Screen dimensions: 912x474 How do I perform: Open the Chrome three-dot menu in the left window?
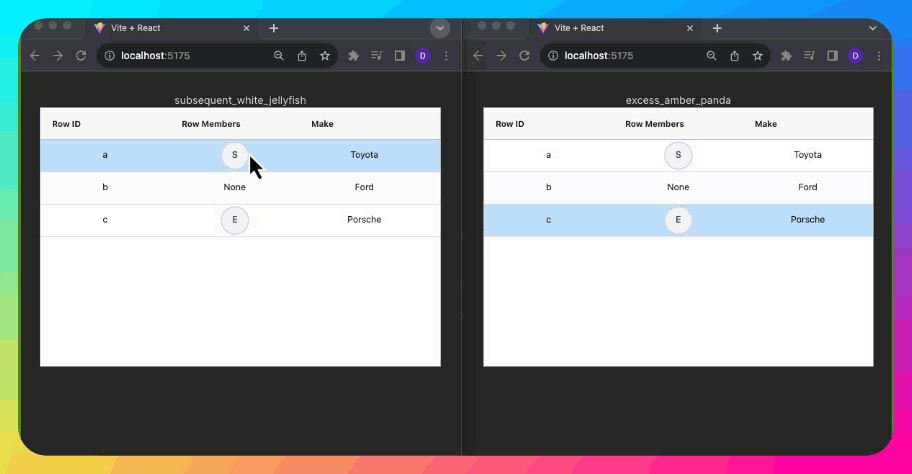[446, 56]
